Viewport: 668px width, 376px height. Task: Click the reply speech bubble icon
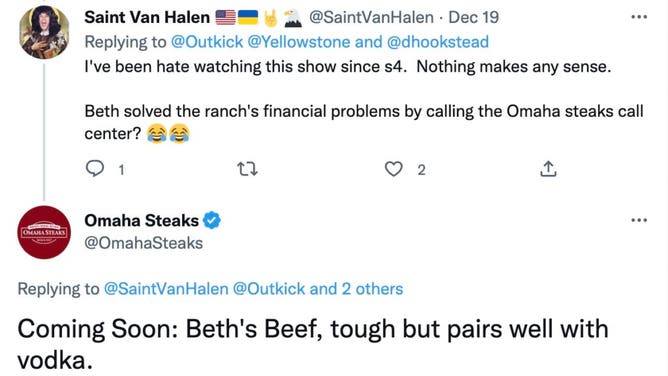[x=95, y=169]
